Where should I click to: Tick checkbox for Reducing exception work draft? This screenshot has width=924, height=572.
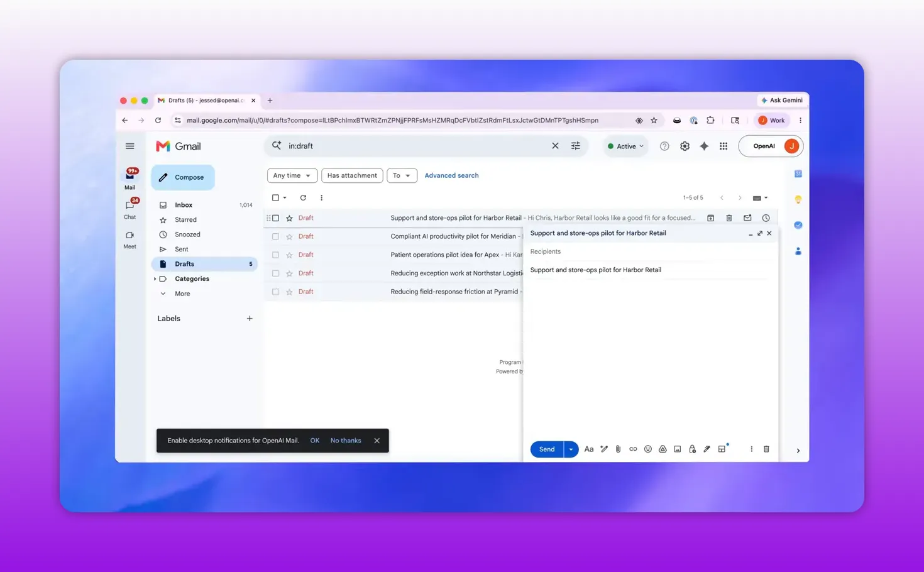click(x=275, y=273)
